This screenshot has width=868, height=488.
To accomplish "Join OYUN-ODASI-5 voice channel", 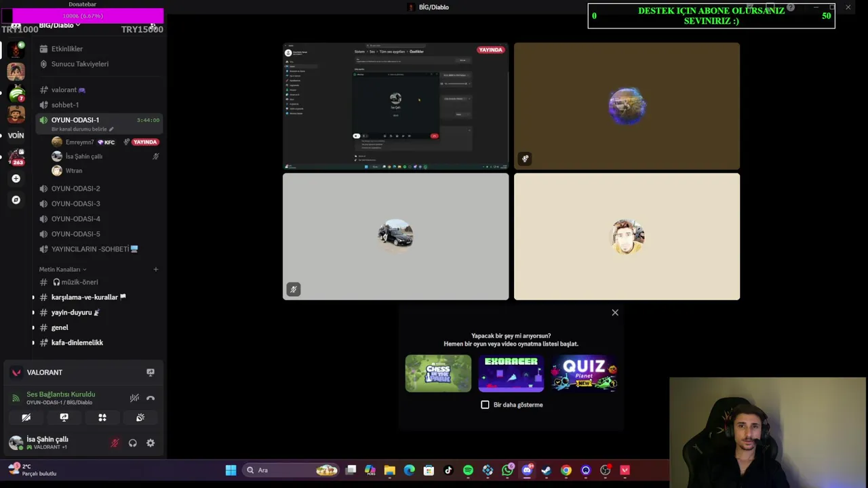I will click(100, 234).
